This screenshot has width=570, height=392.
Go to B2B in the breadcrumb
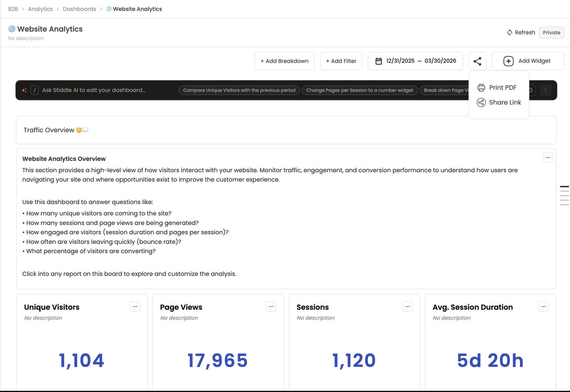(13, 9)
